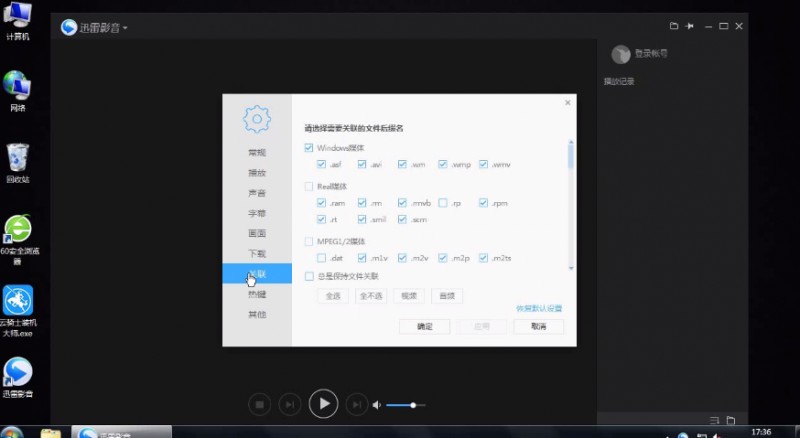
Task: Uncheck the .asf file type checkbox
Action: (321, 164)
